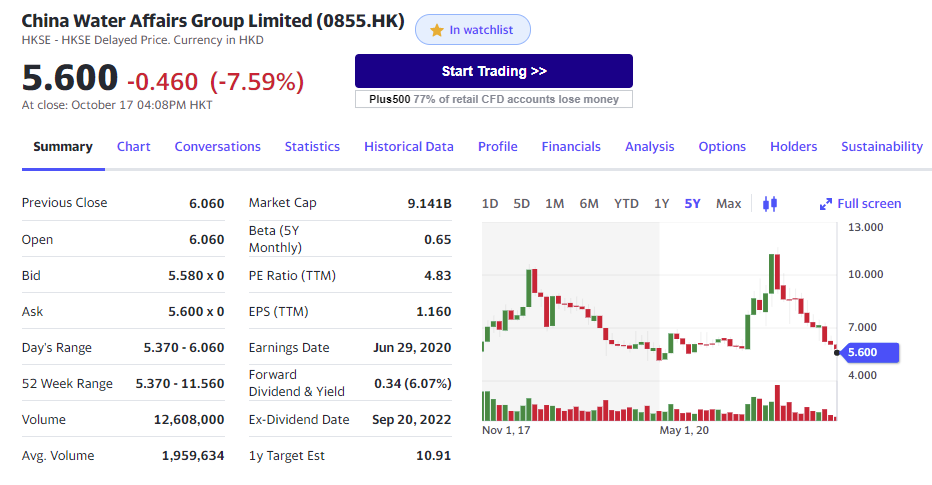Click the large 5.600 price quote
Viewport: 932px width, 485px height.
70,78
